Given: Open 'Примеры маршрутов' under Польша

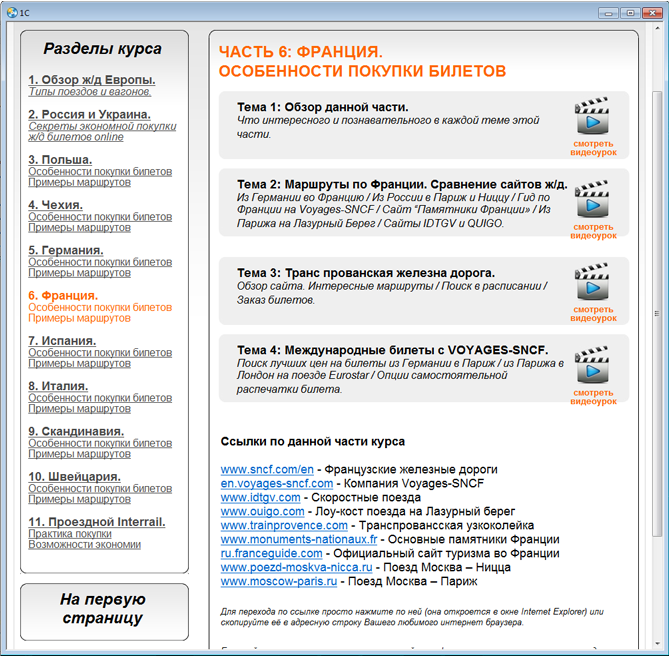Looking at the screenshot, I should tap(79, 182).
